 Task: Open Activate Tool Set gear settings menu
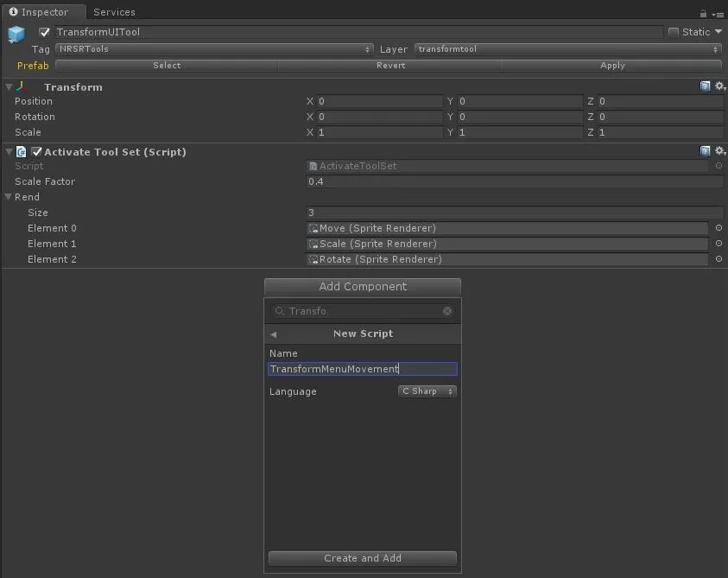[x=720, y=151]
